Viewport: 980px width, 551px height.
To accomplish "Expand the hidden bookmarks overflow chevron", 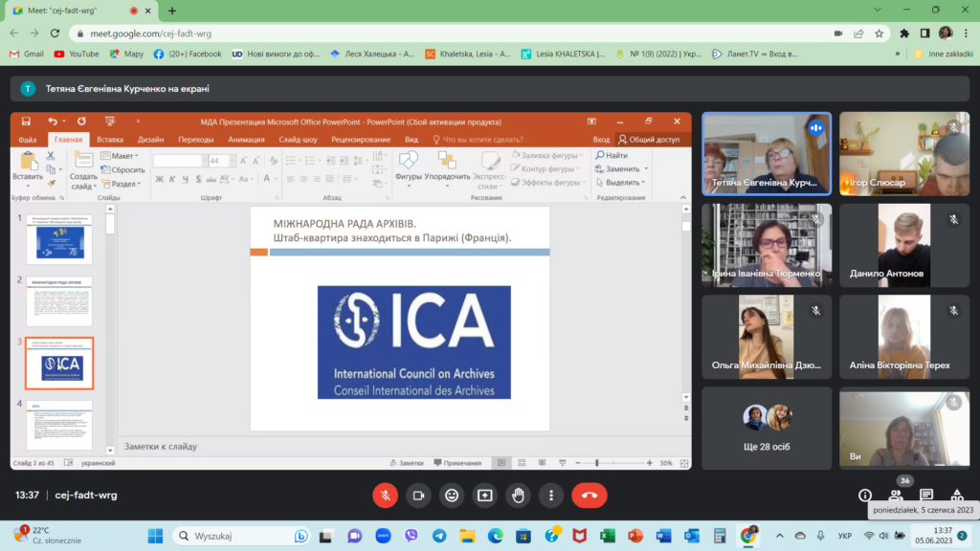I will (899, 54).
